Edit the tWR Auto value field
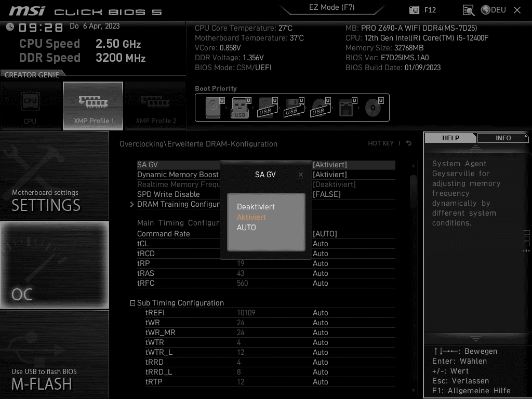The height and width of the screenshot is (399, 532). (x=320, y=322)
